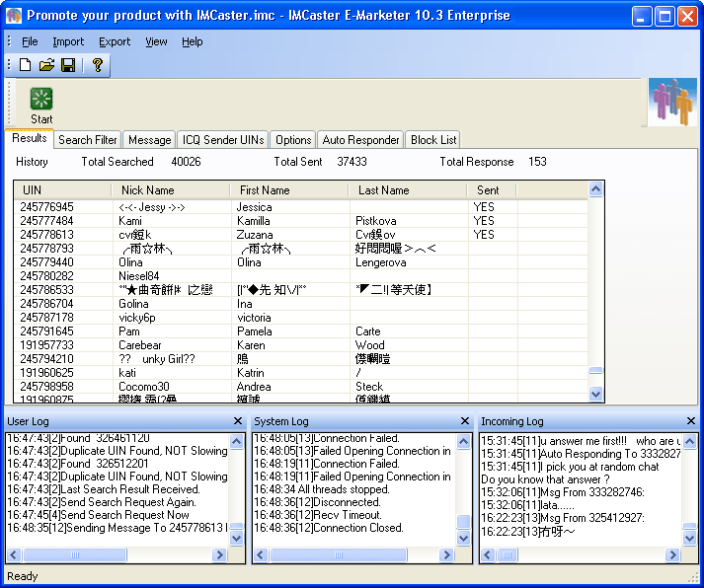The height and width of the screenshot is (588, 704).
Task: Sort by the First Name column header
Action: pyautogui.click(x=289, y=190)
